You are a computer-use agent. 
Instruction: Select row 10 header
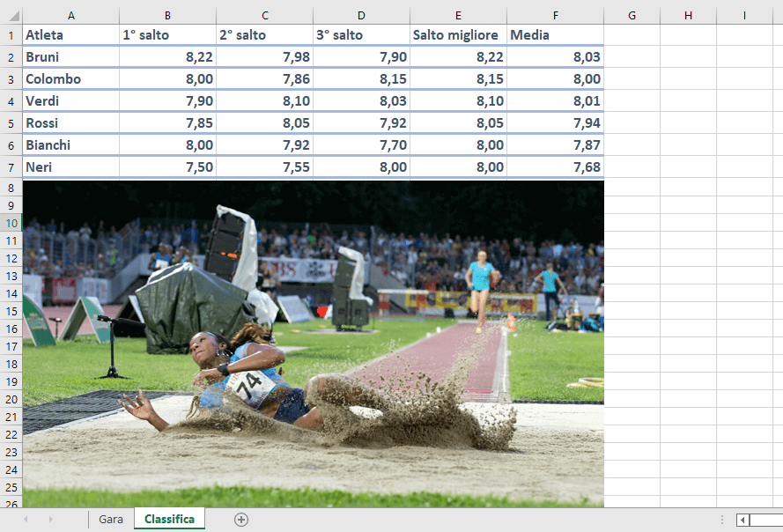[11, 224]
